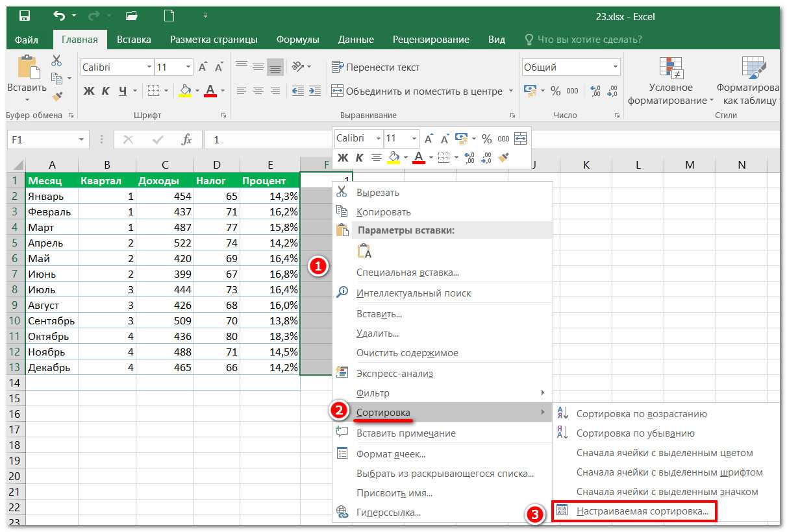Click the Cut scissors icon in the ribbon

[57, 61]
